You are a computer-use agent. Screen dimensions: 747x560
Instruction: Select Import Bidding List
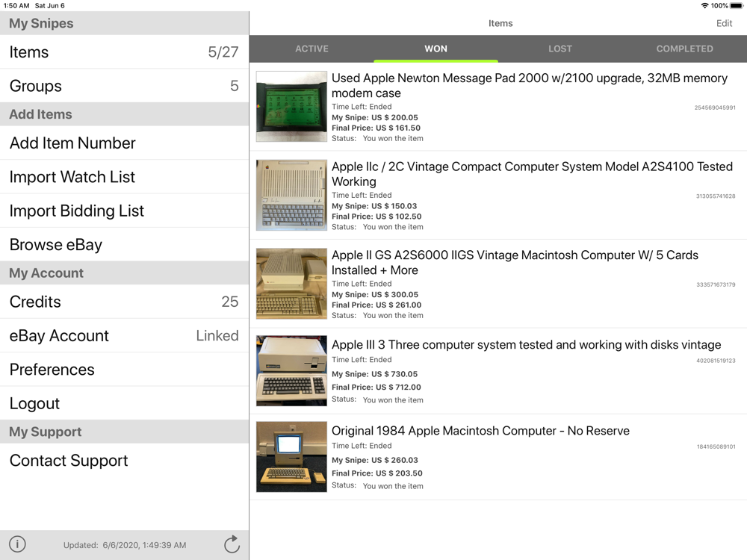click(x=124, y=211)
